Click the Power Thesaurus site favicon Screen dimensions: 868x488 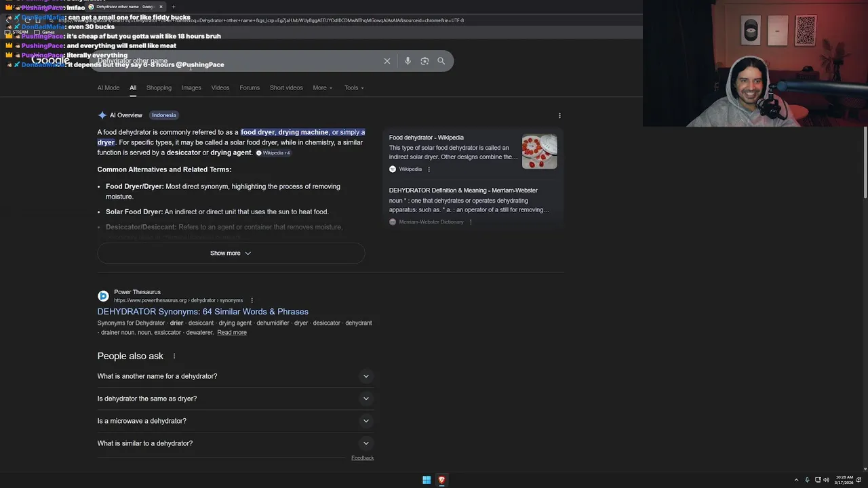pos(103,296)
